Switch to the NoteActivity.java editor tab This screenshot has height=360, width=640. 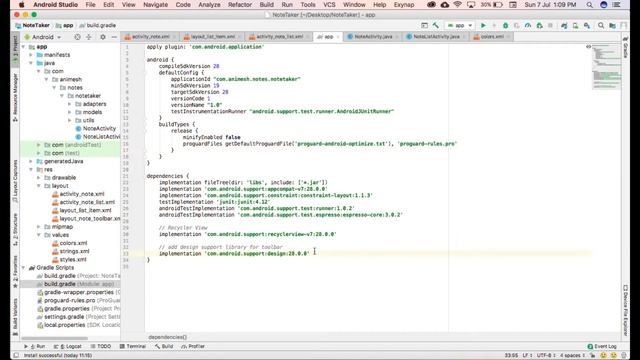[x=373, y=37]
